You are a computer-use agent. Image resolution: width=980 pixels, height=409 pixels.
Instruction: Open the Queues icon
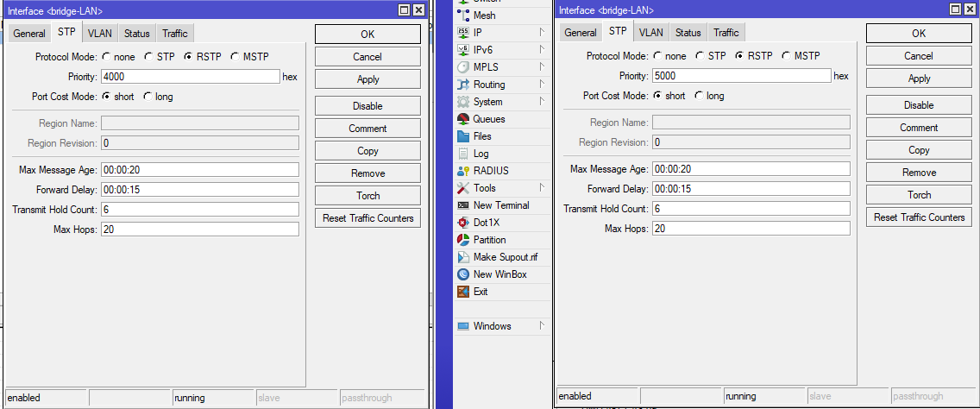click(463, 119)
